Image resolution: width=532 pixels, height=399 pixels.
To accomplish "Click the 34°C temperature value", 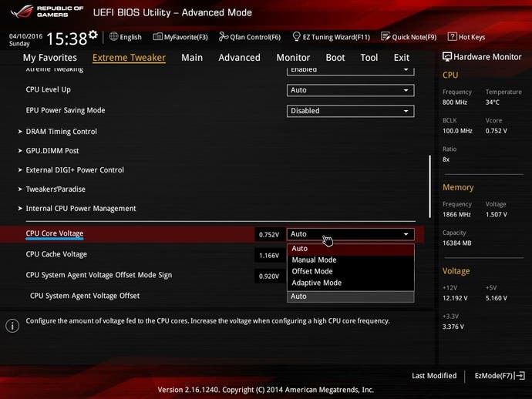I will [493, 102].
